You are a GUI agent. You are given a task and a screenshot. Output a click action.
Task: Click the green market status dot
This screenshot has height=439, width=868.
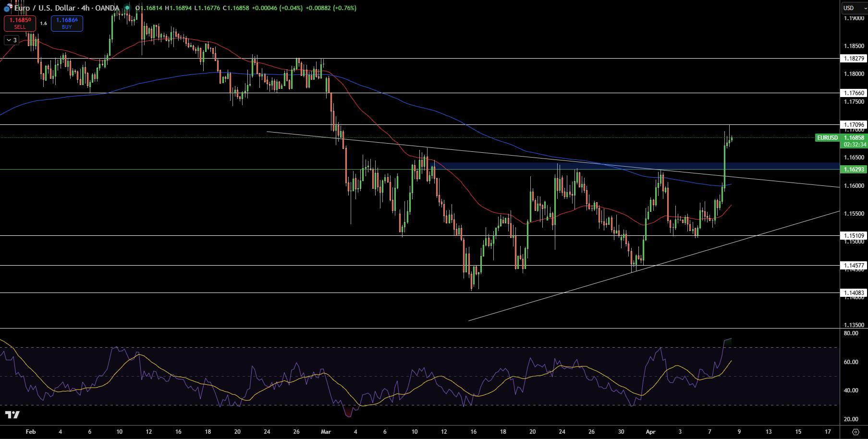pyautogui.click(x=127, y=8)
